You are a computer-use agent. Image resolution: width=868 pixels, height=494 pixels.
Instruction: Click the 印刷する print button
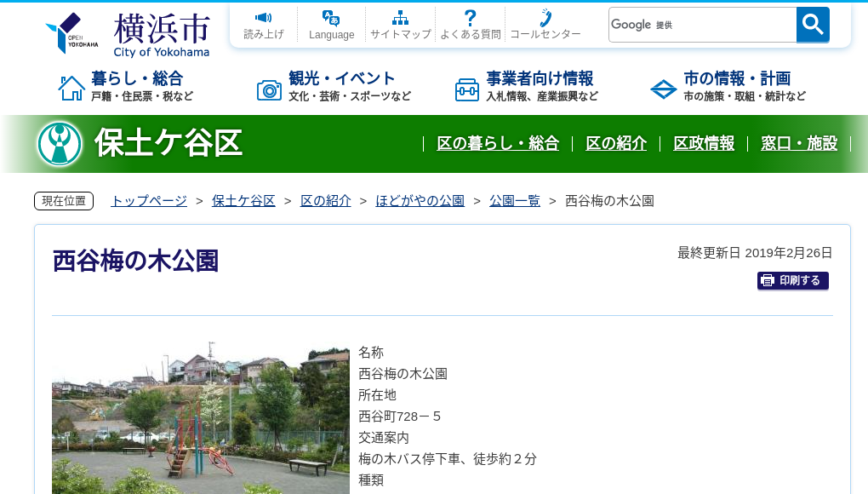pyautogui.click(x=792, y=280)
